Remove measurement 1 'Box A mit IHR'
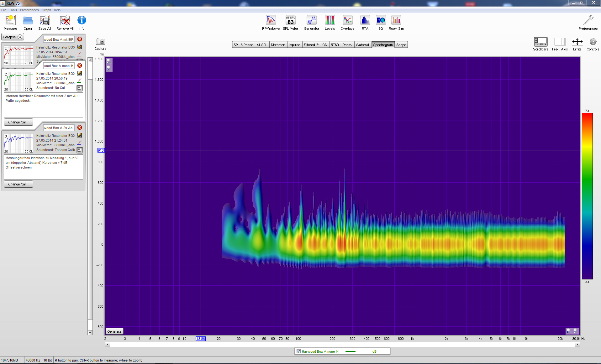This screenshot has height=364, width=601. (x=80, y=39)
